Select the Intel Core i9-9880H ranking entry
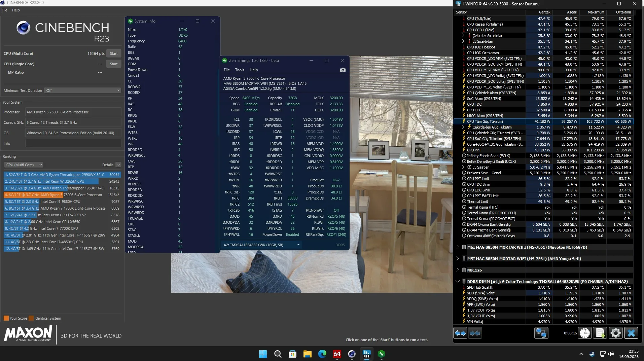The image size is (644, 361). click(62, 202)
